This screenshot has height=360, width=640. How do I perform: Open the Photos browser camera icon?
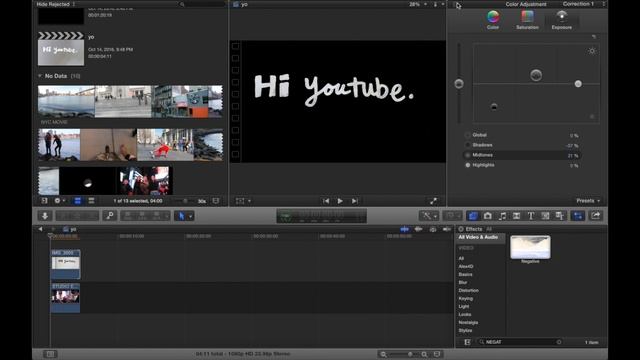[487, 216]
